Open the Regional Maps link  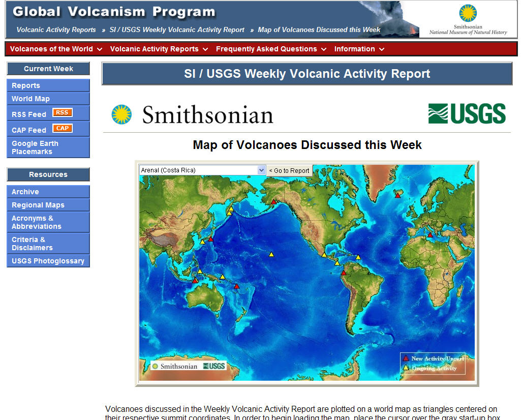[x=48, y=205]
